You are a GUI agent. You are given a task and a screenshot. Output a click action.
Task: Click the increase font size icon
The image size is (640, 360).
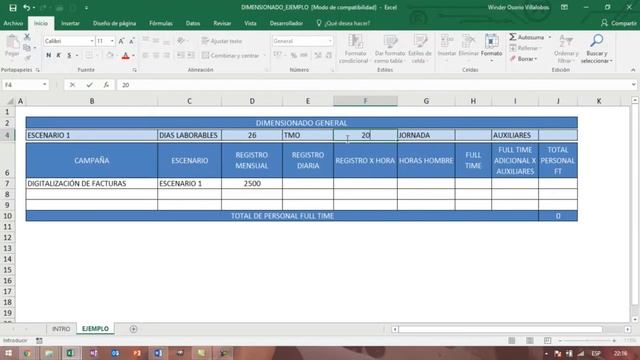[121, 41]
